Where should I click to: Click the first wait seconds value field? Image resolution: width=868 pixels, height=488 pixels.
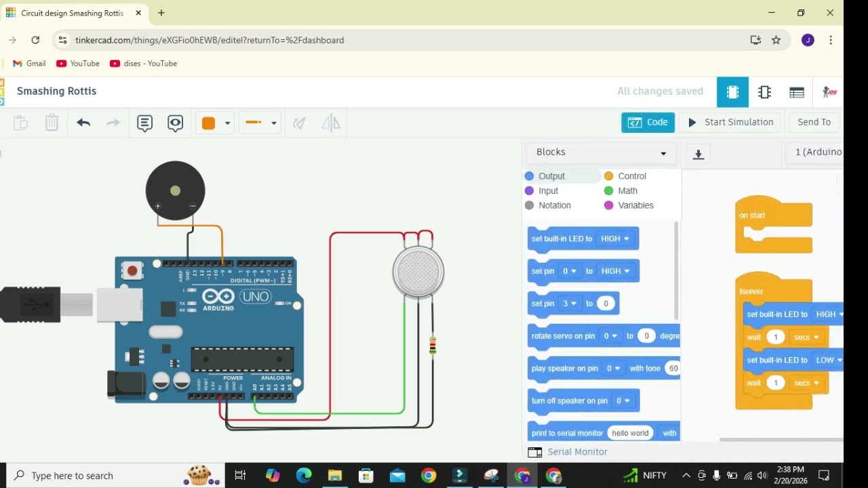click(x=776, y=338)
